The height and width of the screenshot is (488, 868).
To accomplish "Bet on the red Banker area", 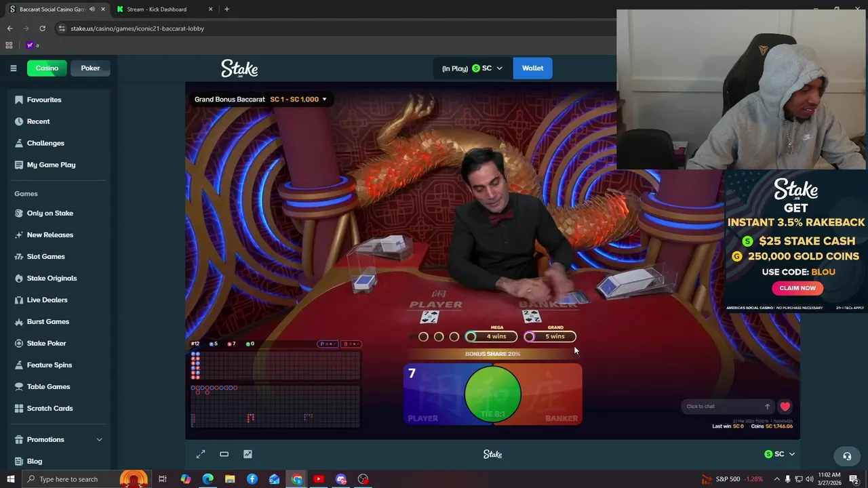I will pyautogui.click(x=552, y=394).
